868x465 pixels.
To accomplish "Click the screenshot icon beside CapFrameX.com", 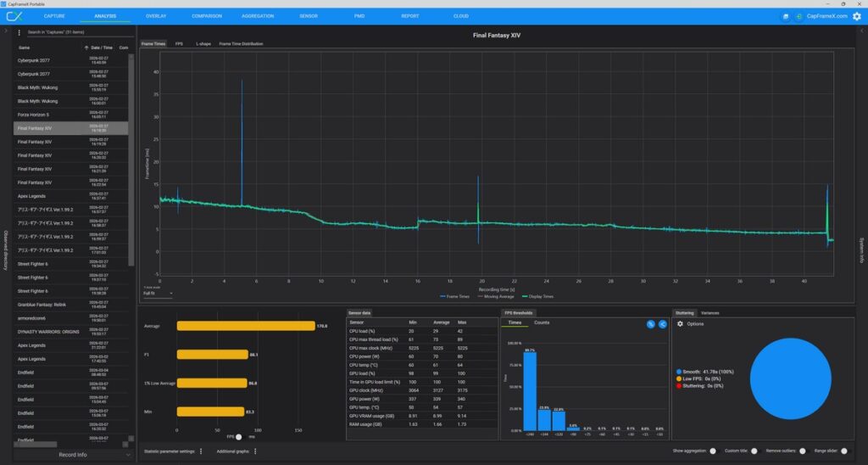I will coord(785,16).
